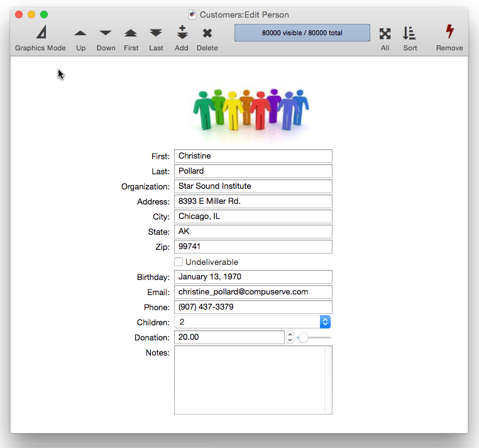Delete the current record

click(207, 38)
